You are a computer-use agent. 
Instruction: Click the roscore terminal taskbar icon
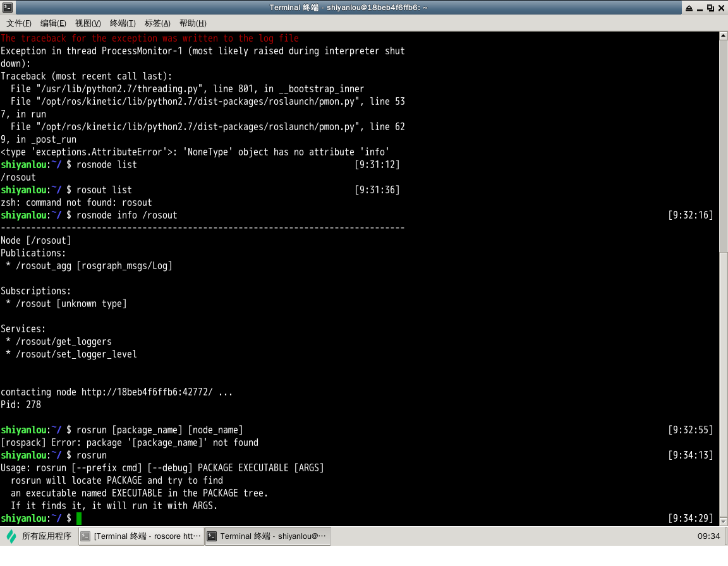85,536
